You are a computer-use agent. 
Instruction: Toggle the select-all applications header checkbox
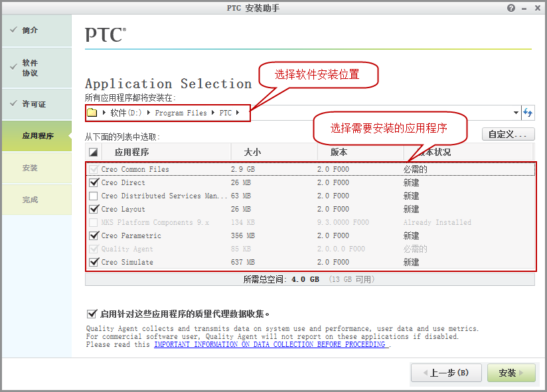[93, 153]
